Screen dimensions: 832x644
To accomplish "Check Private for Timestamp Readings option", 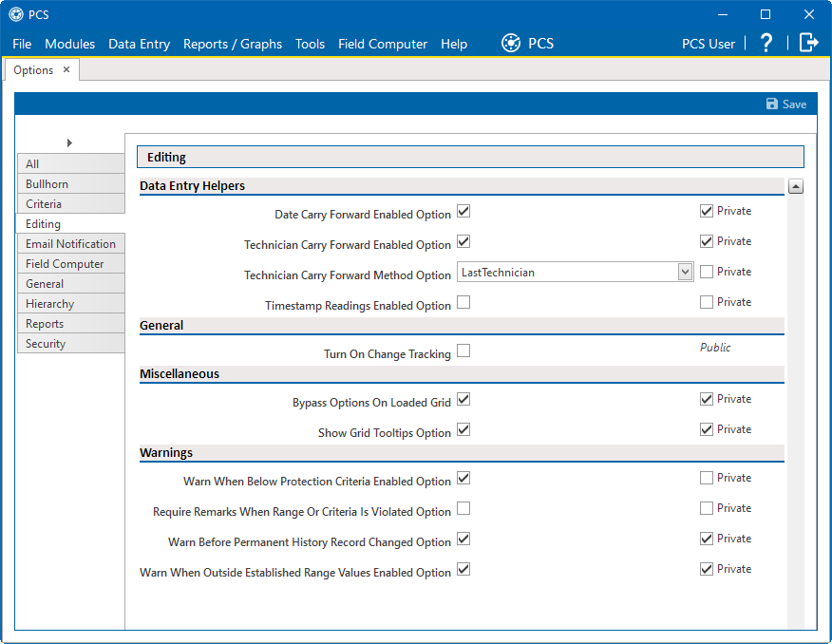I will pos(707,302).
